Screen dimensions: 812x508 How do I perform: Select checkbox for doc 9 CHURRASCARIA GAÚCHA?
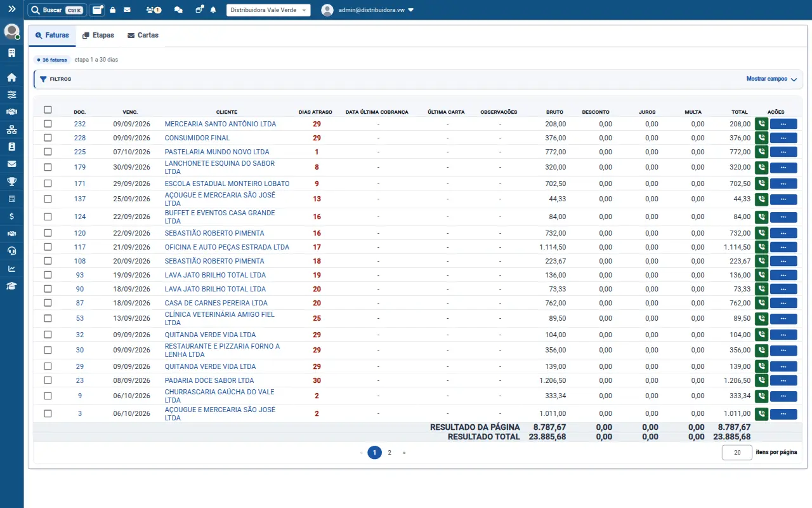tap(48, 396)
